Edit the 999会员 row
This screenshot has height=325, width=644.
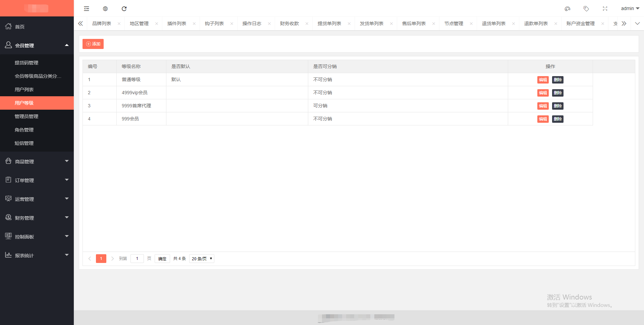(x=543, y=119)
